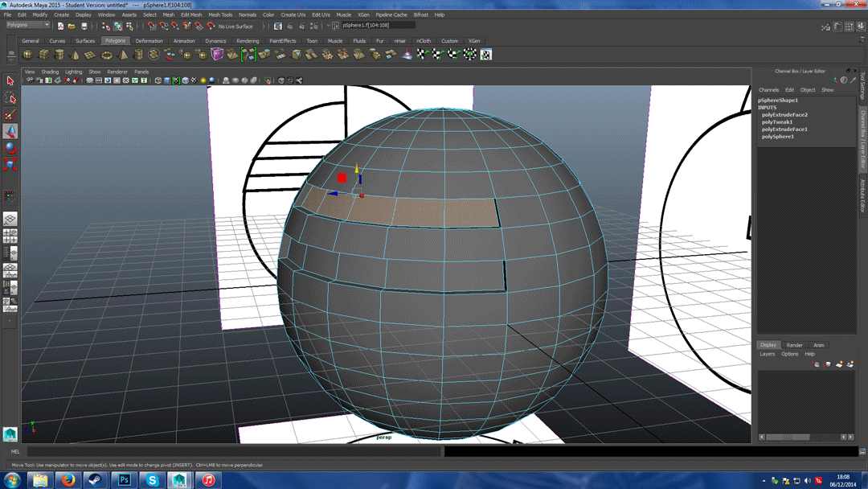The width and height of the screenshot is (868, 489).
Task: Activate the Lasso Select tool
Action: [x=10, y=98]
